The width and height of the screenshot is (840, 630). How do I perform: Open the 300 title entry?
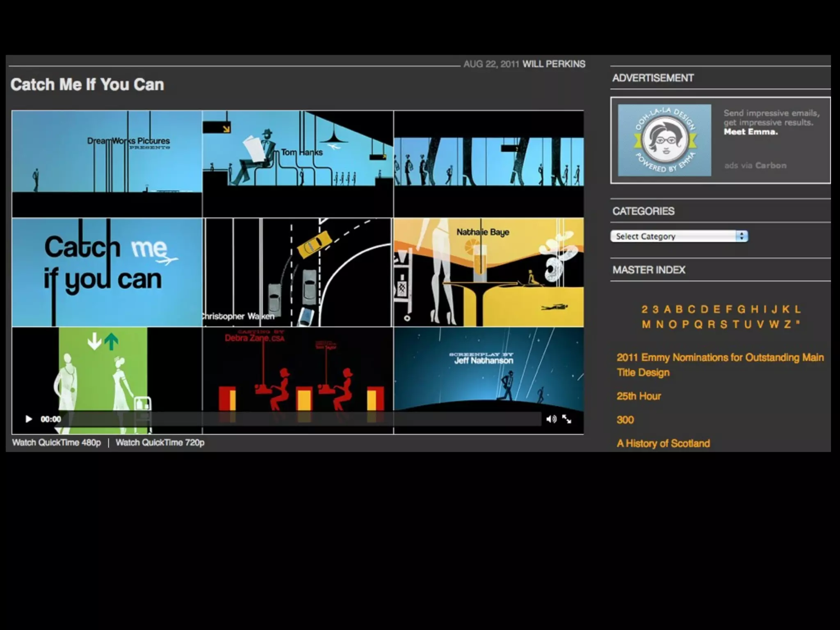[625, 420]
